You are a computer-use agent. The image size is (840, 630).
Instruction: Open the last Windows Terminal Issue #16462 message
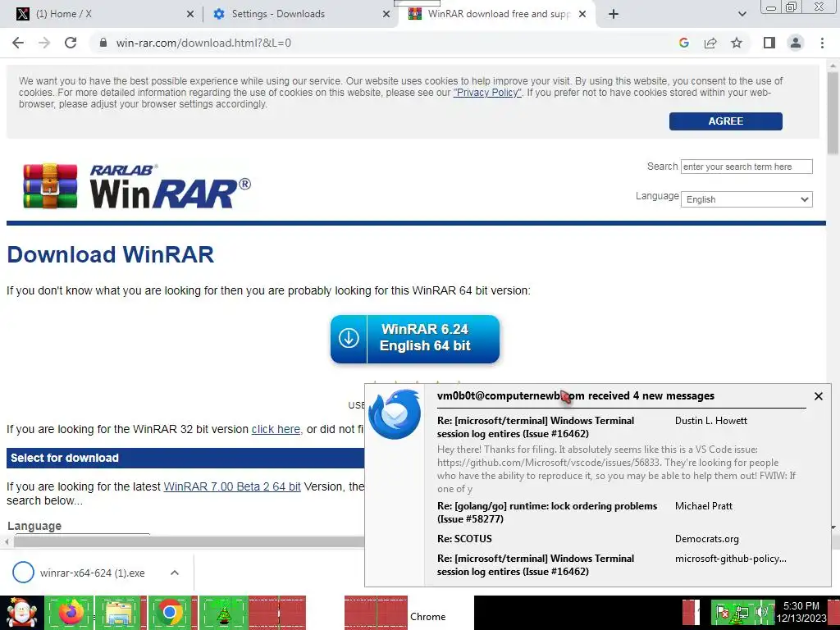[x=536, y=564]
